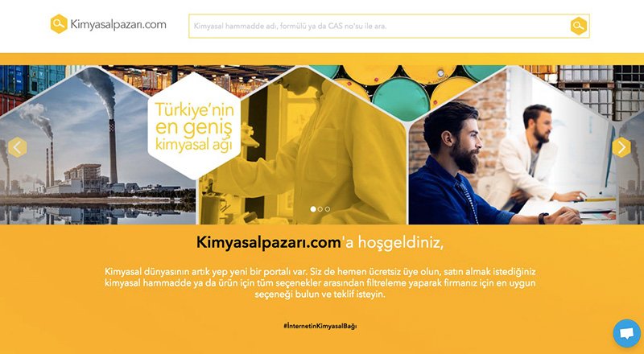
Task: Click the "Türkiye'nin en geniş kimyasal ağı" hexagon
Action: [194, 126]
